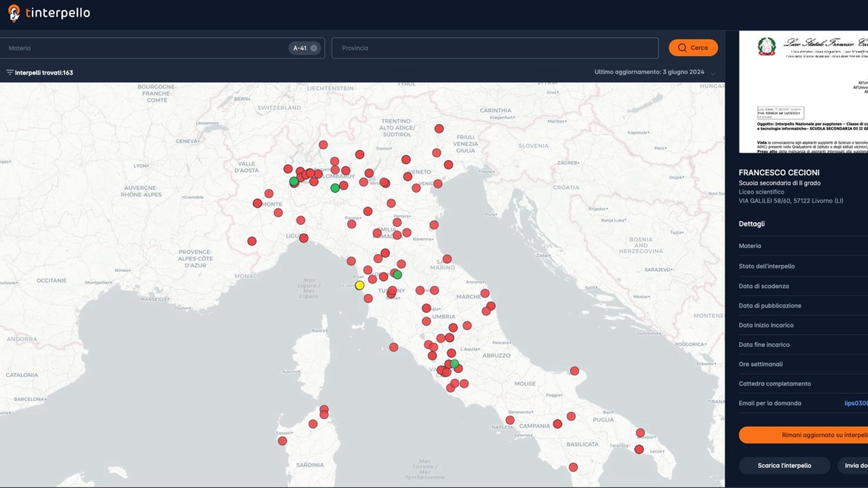Remove the A-41 subject chip
Screen dimensions: 868x488
(314, 48)
